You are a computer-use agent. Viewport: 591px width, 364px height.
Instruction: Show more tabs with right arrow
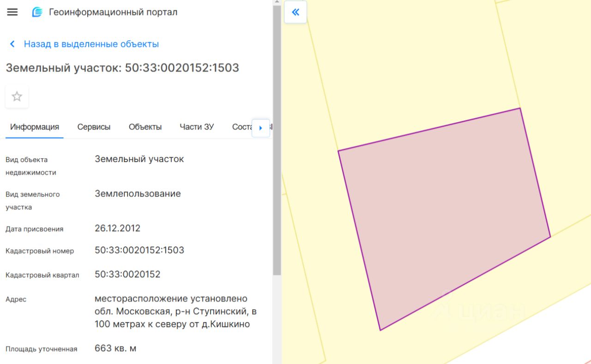point(261,128)
